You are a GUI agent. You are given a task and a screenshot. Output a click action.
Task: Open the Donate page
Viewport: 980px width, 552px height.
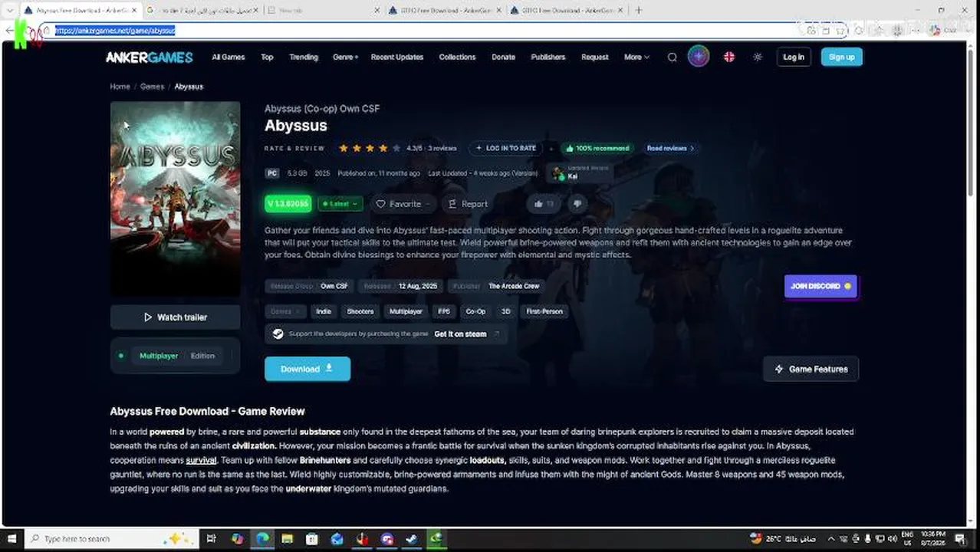click(x=504, y=57)
